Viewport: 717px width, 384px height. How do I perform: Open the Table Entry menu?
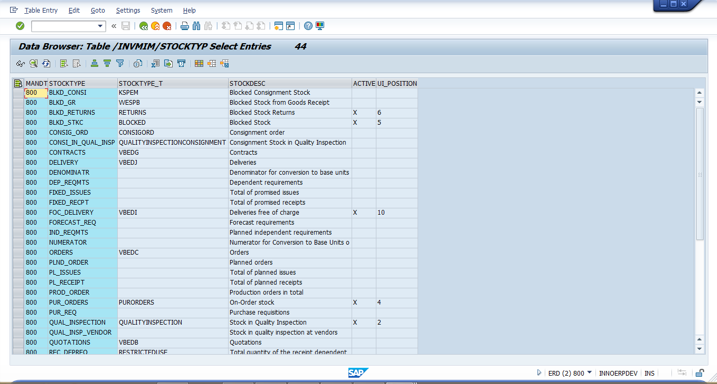(41, 11)
